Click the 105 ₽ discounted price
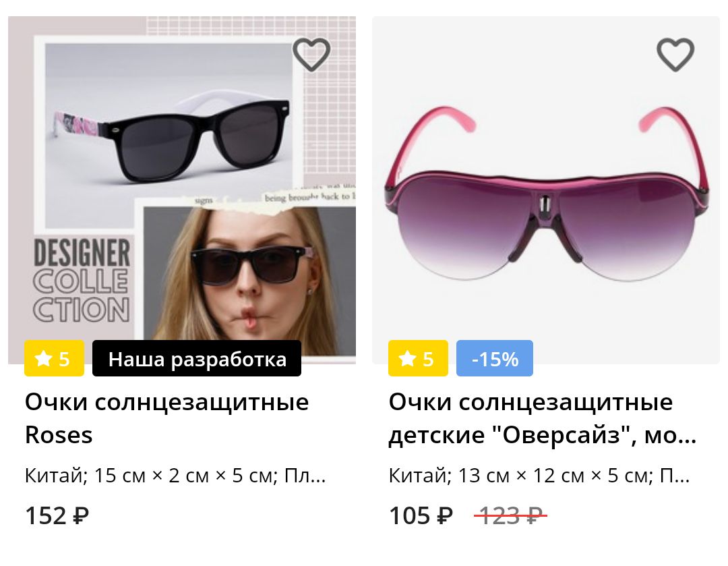728x566 pixels. 421,515
